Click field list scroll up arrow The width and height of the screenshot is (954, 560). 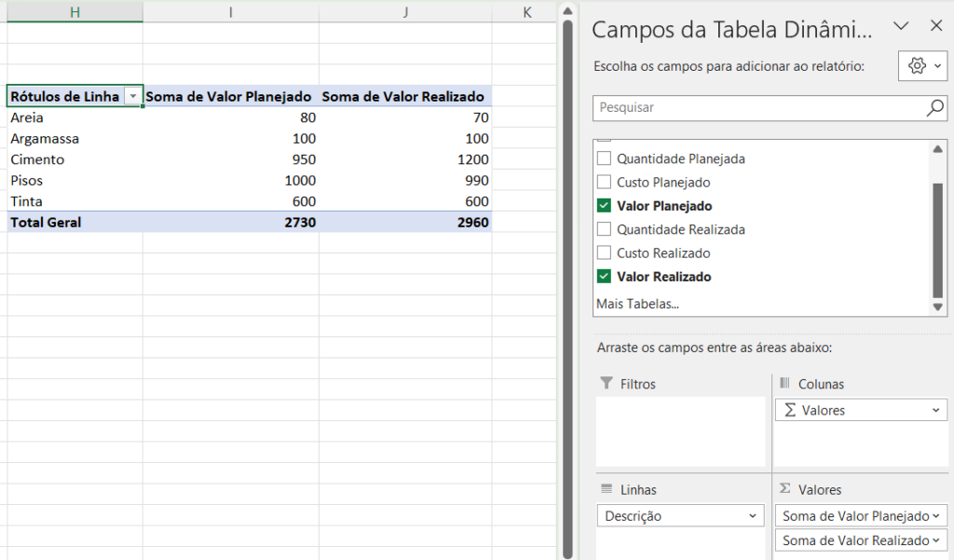(937, 149)
